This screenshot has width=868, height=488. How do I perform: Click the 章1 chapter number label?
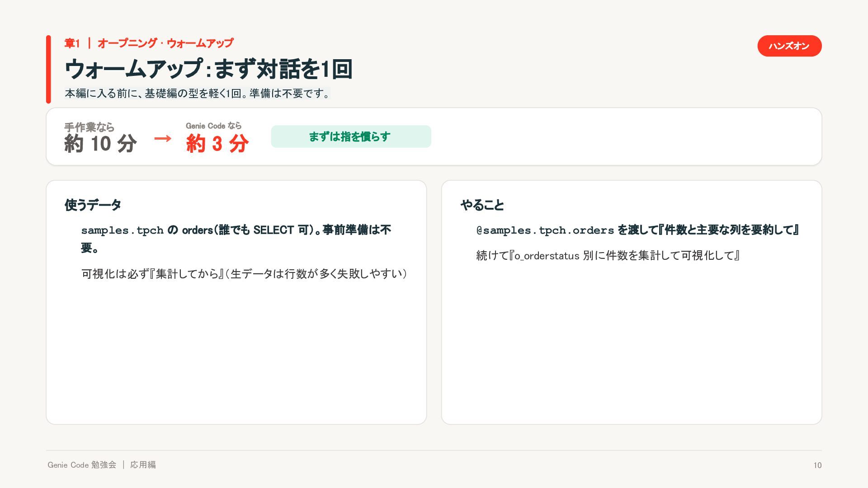point(72,43)
